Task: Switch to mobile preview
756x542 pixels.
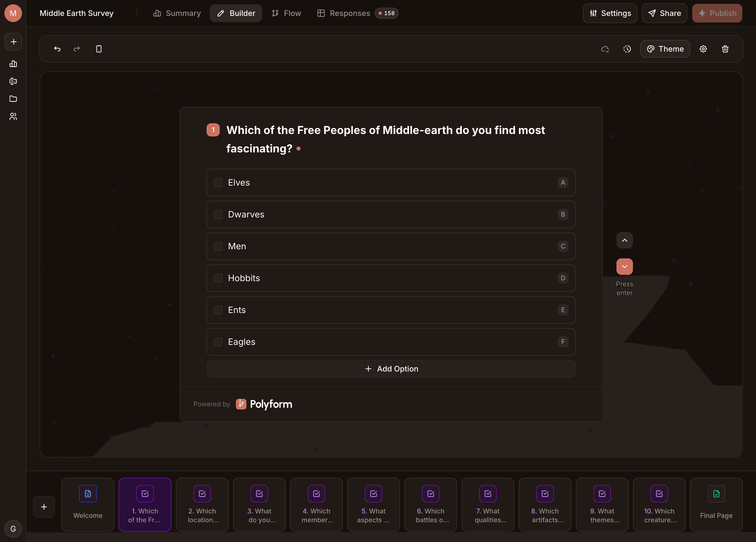Action: 99,49
